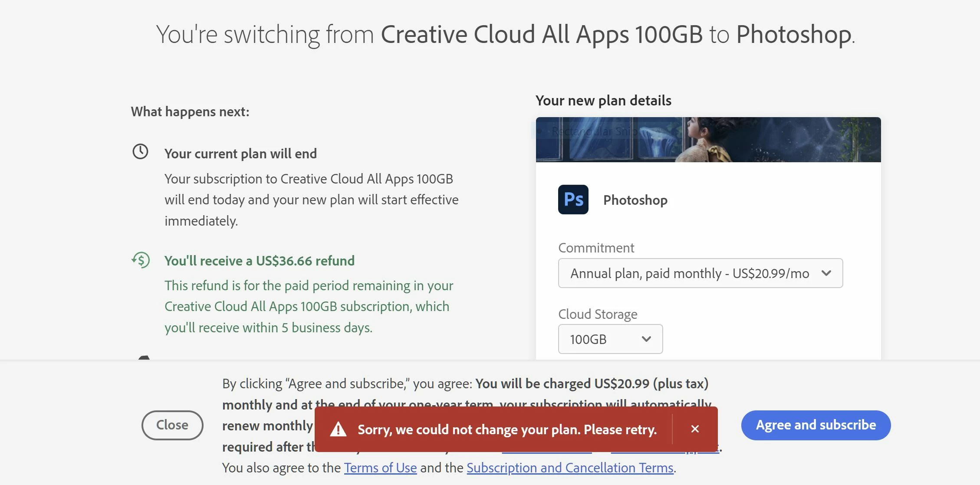Image resolution: width=980 pixels, height=485 pixels.
Task: Click the Cloud Storage chevron arrow
Action: click(646, 339)
